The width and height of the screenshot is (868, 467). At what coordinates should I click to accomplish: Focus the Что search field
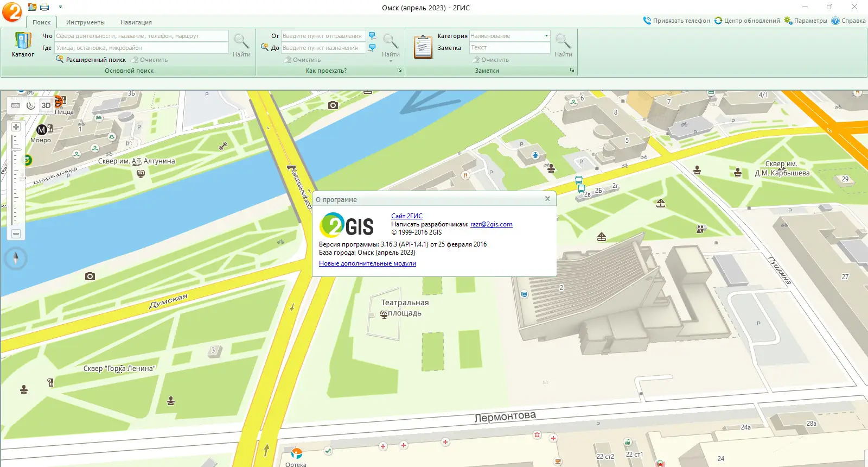point(141,36)
